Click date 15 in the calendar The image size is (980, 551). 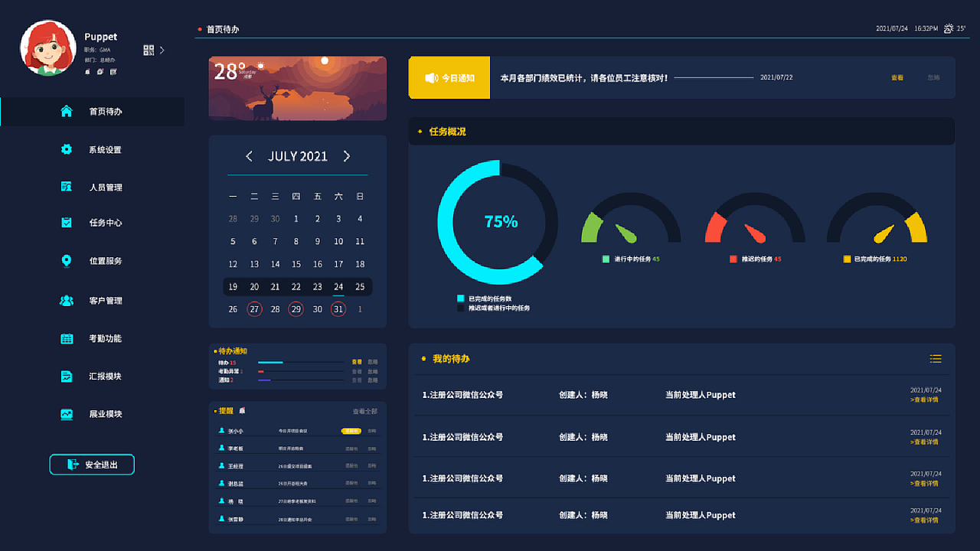tap(296, 264)
